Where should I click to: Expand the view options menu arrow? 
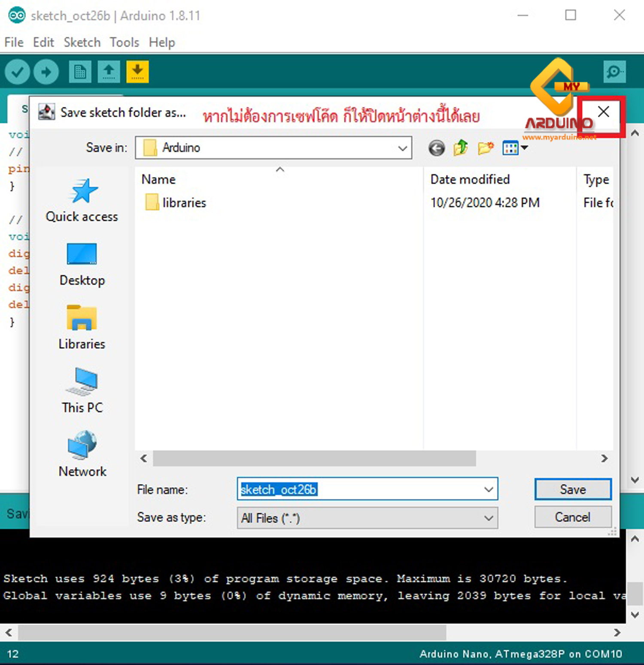point(524,148)
